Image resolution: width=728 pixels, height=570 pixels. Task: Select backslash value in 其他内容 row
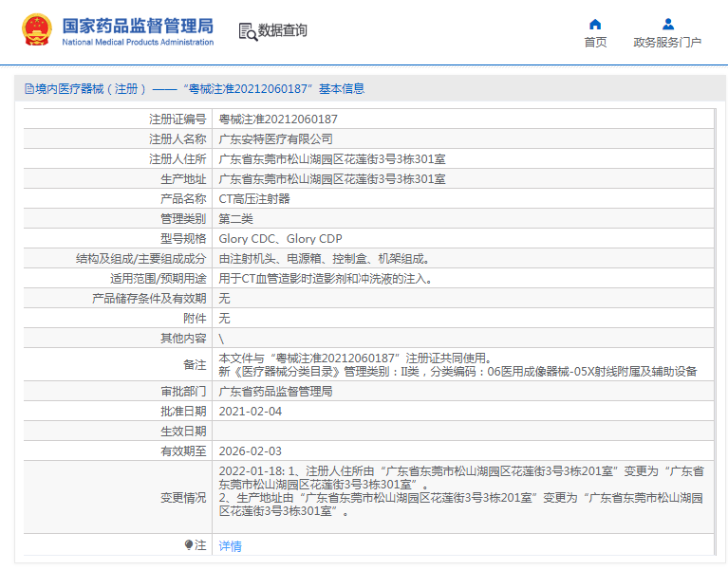pos(221,339)
